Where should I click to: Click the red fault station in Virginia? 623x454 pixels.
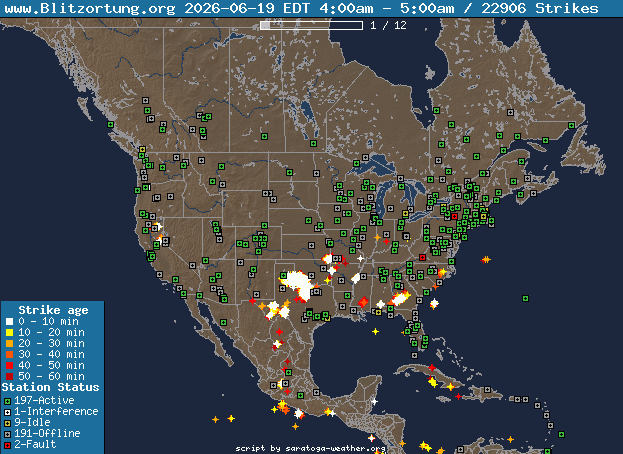(x=422, y=257)
